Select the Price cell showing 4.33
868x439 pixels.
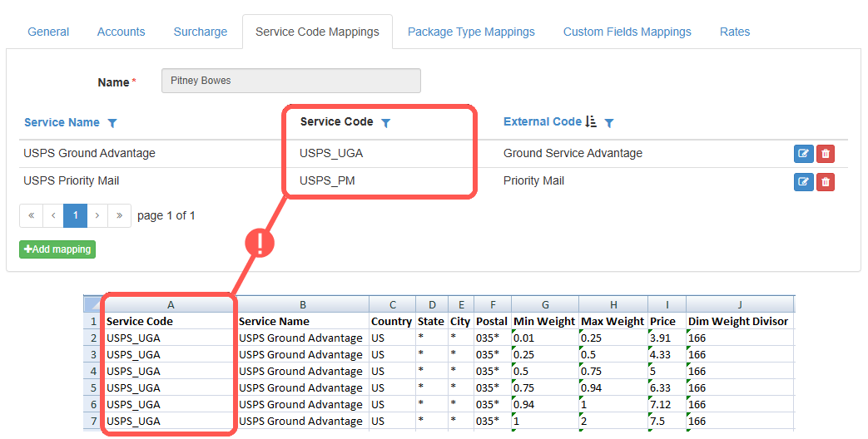(667, 354)
